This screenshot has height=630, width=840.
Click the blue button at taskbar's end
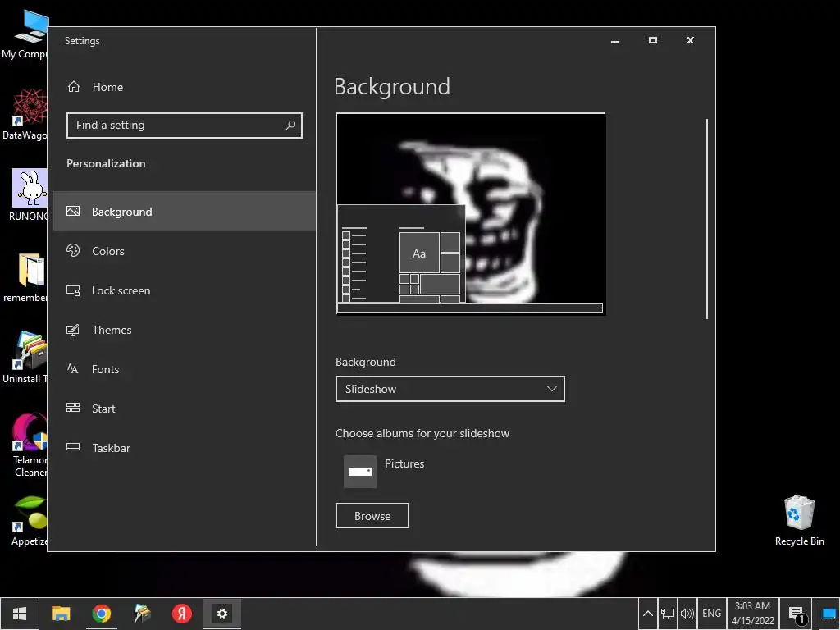click(x=829, y=614)
